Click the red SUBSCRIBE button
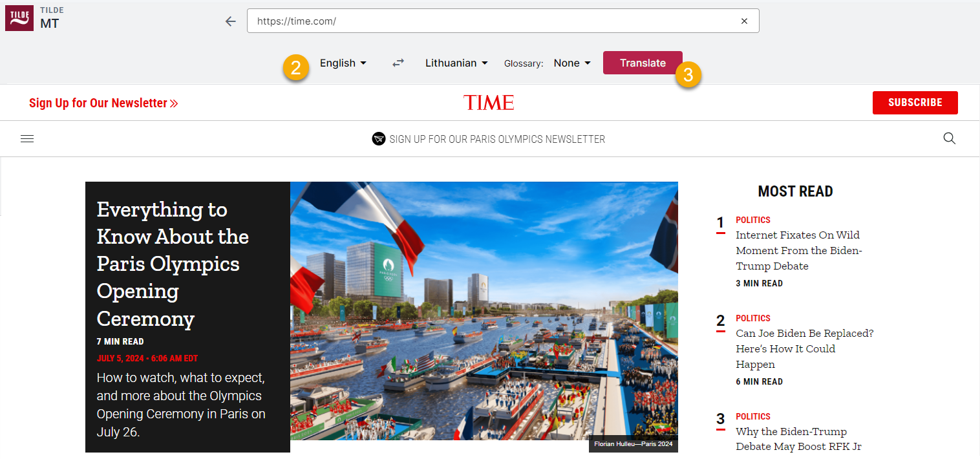The image size is (980, 459). (x=915, y=103)
